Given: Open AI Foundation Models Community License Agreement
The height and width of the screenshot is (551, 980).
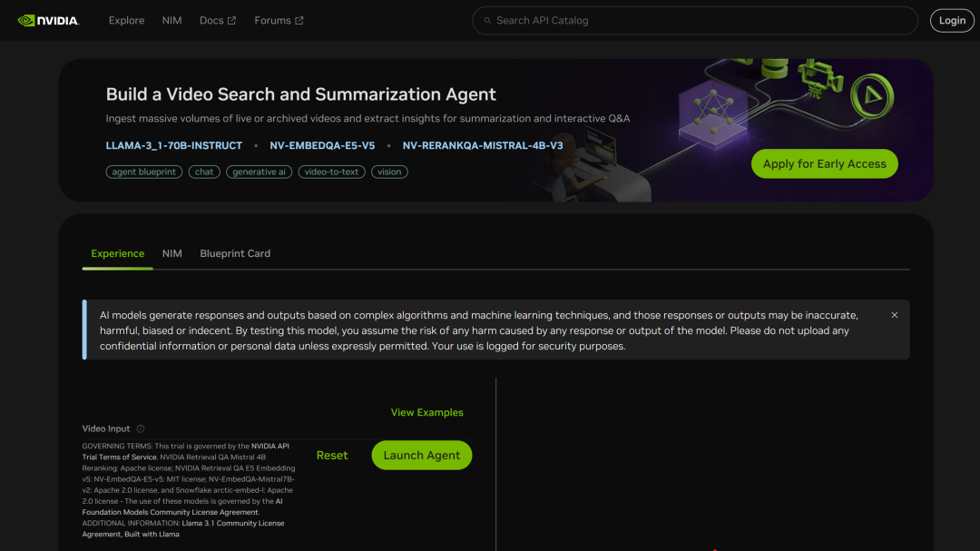Looking at the screenshot, I should coord(182,507).
